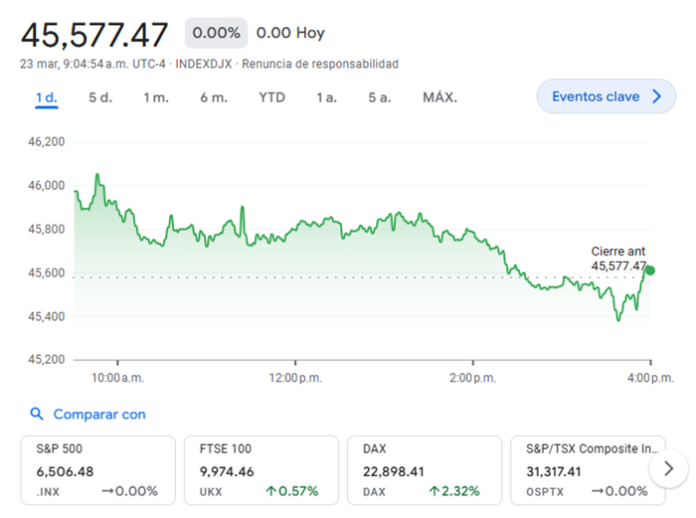
Task: Click the green up arrow on FTSE 100
Action: (x=271, y=491)
